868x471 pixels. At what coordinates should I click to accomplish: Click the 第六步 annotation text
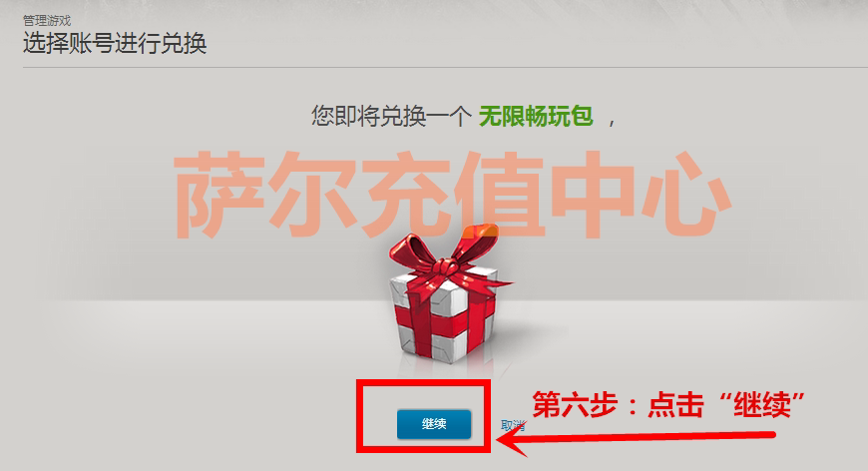pyautogui.click(x=575, y=404)
